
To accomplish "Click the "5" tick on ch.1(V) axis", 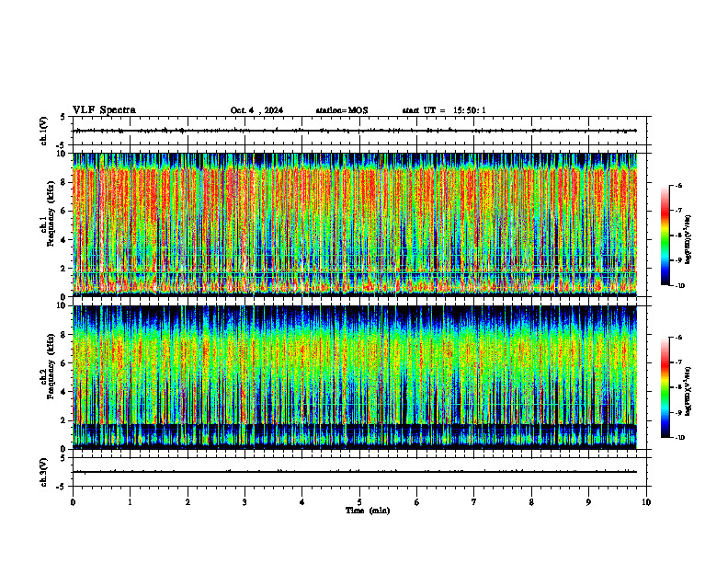I will pyautogui.click(x=62, y=117).
